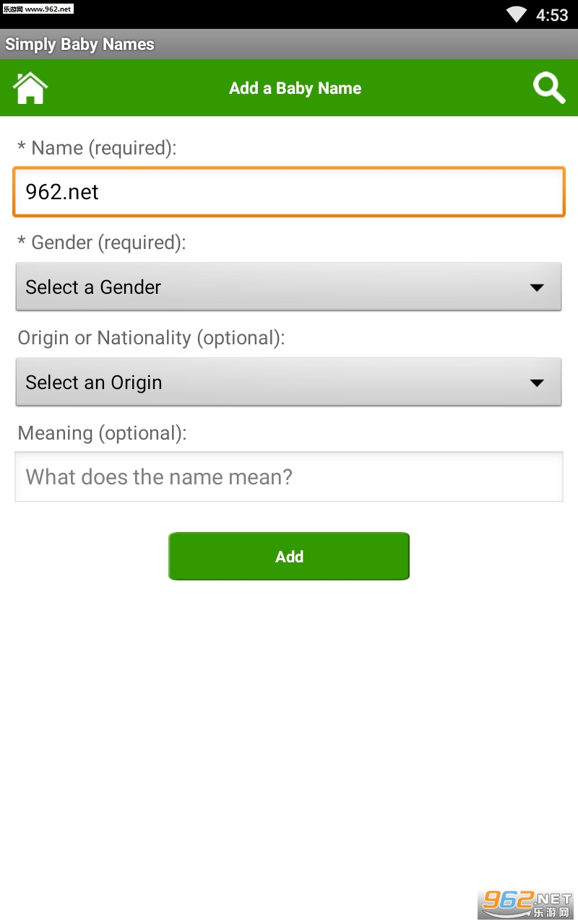The height and width of the screenshot is (924, 578).
Task: Click the '* Name (required):' label
Action: coord(97,148)
